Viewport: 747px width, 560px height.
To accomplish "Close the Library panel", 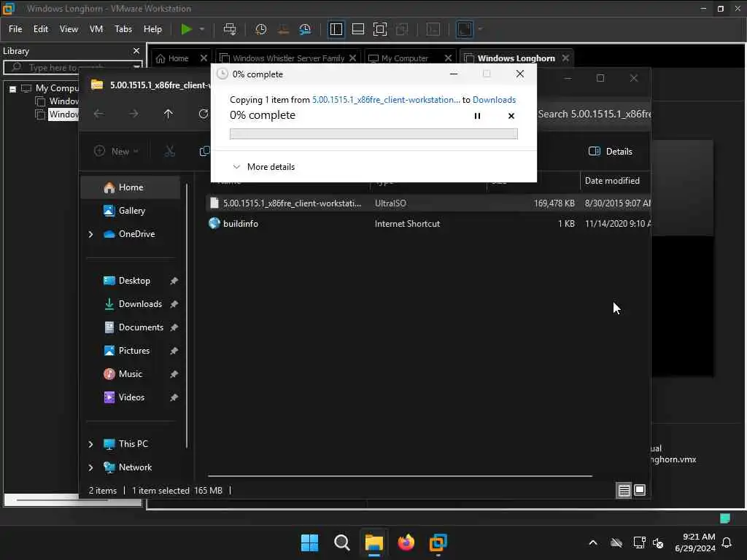I will (136, 50).
